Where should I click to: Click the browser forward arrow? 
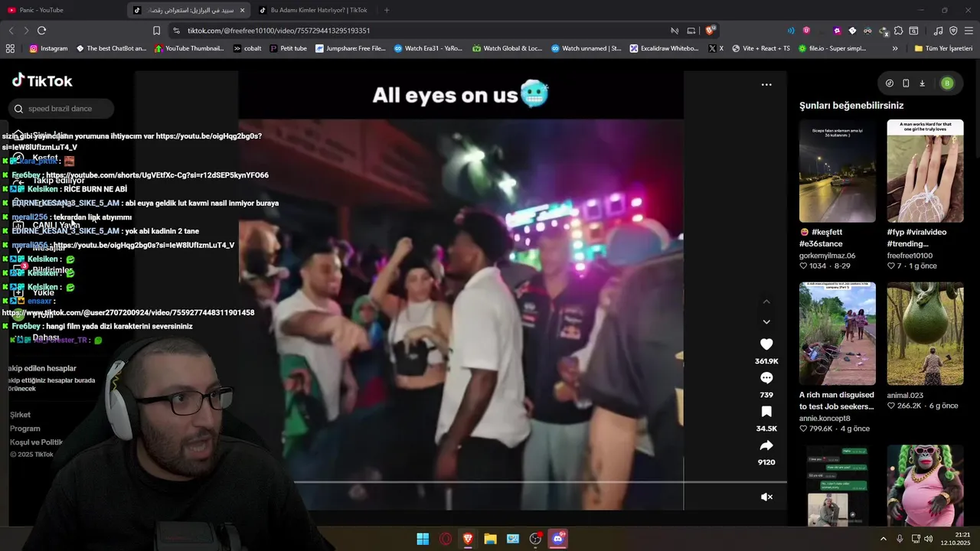coord(26,31)
